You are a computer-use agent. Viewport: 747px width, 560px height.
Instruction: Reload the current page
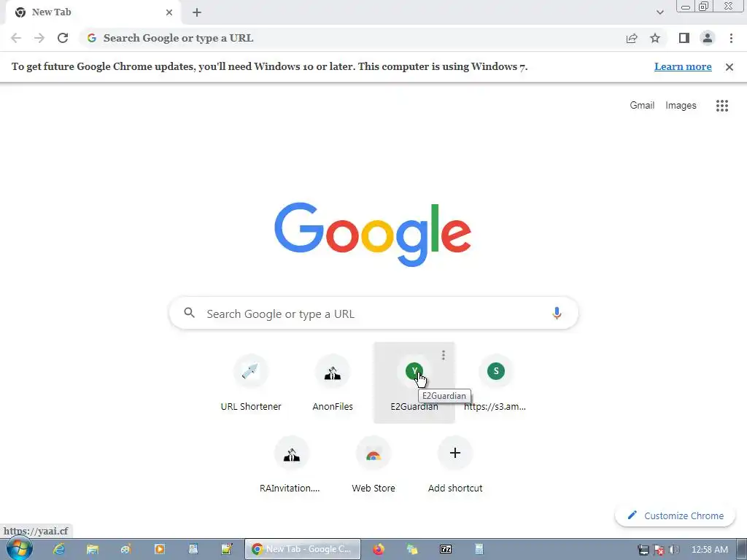[63, 38]
